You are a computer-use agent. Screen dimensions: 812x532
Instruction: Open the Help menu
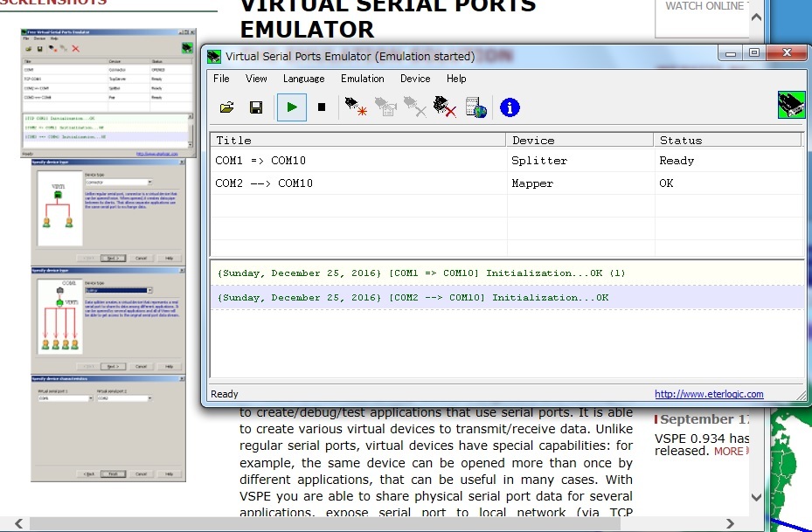(456, 79)
